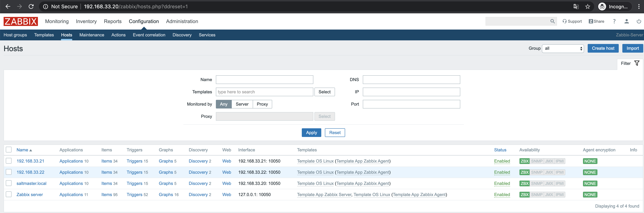Click the DNS filter input field

point(411,80)
